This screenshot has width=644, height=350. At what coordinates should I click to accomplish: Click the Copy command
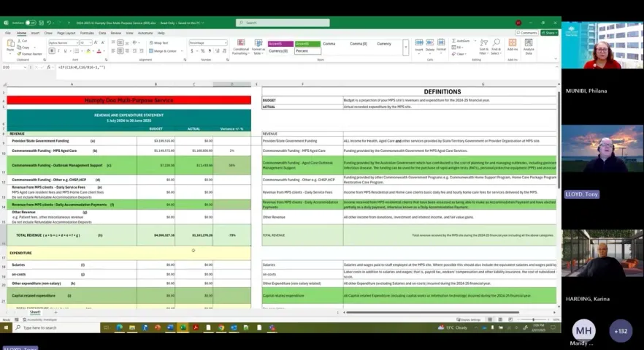[23, 47]
